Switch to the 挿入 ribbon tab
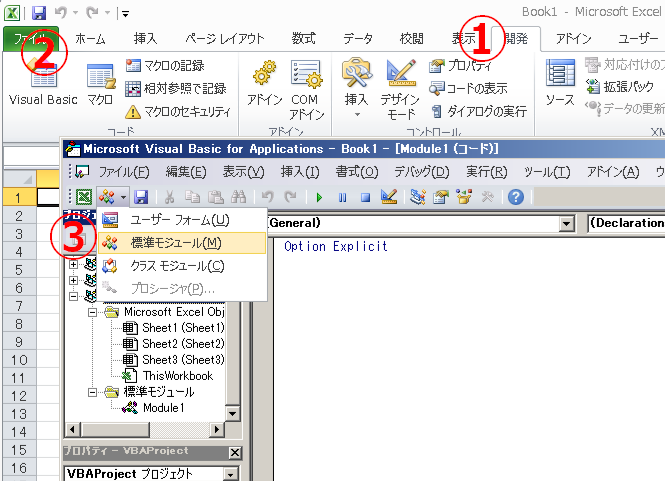 (x=145, y=39)
